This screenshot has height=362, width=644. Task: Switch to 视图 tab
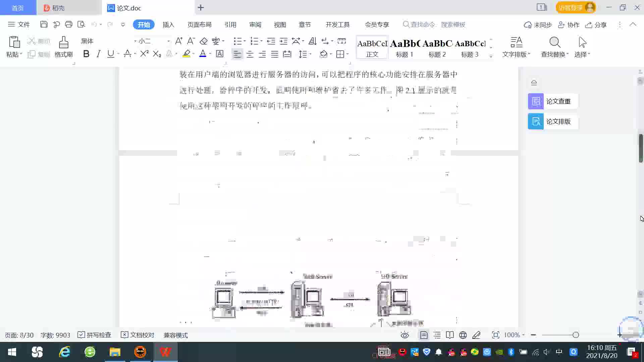(280, 24)
